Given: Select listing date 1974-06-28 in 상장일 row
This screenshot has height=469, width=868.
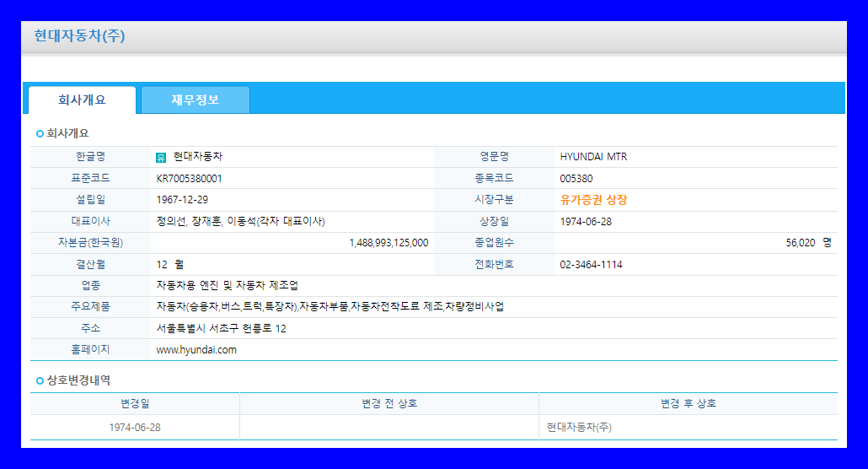Looking at the screenshot, I should pos(586,222).
